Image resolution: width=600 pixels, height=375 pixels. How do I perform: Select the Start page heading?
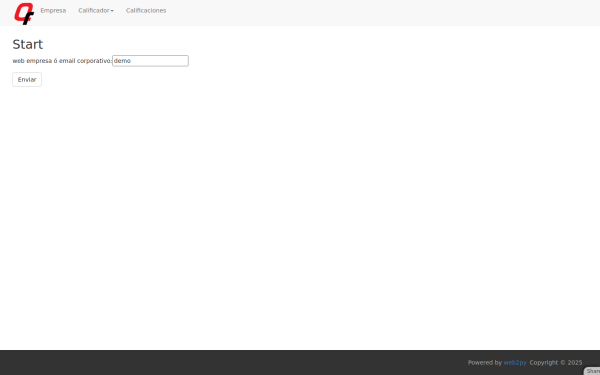28,44
